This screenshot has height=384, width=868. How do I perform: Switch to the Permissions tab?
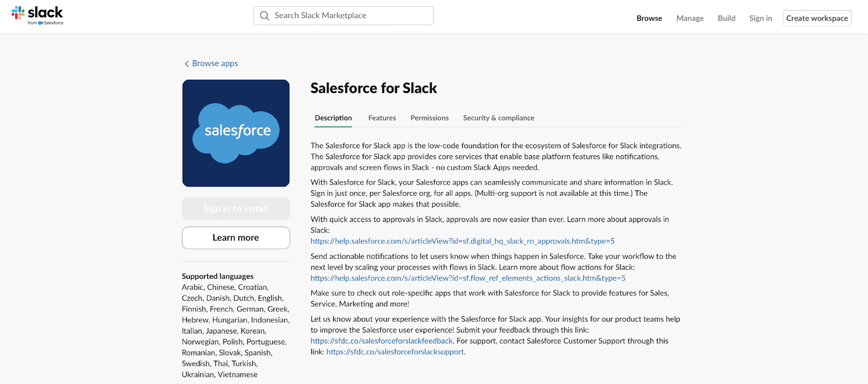[430, 118]
